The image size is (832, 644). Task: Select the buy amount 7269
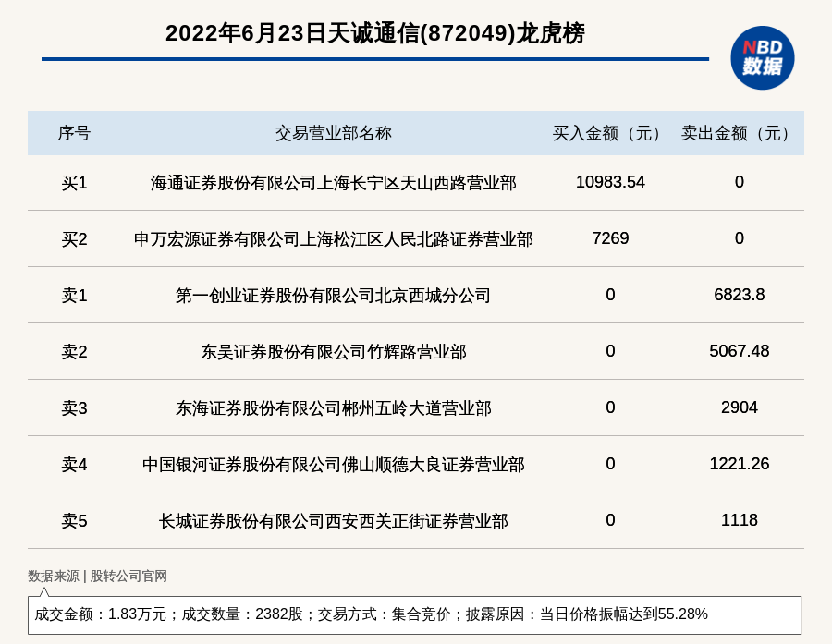coord(610,238)
